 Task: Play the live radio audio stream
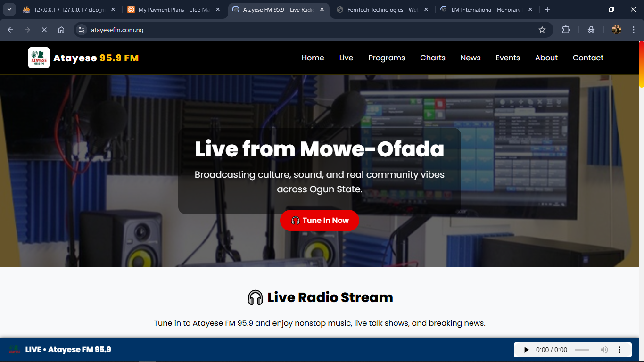[527, 350]
